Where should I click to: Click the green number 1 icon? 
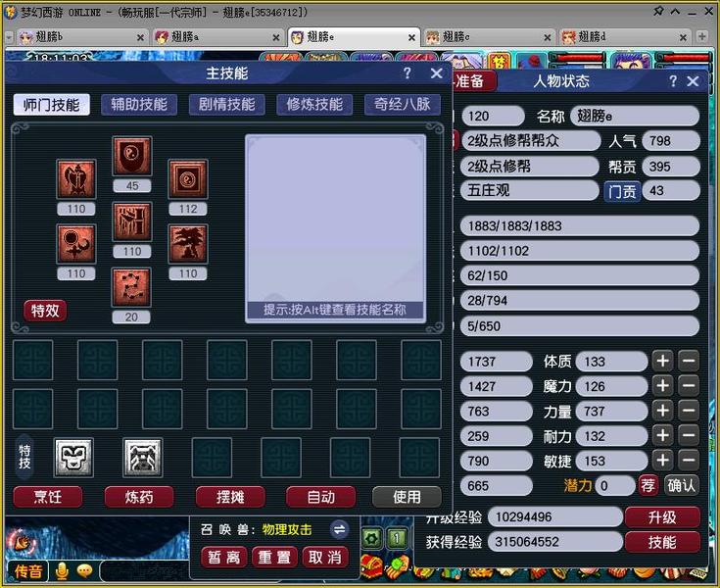(397, 538)
